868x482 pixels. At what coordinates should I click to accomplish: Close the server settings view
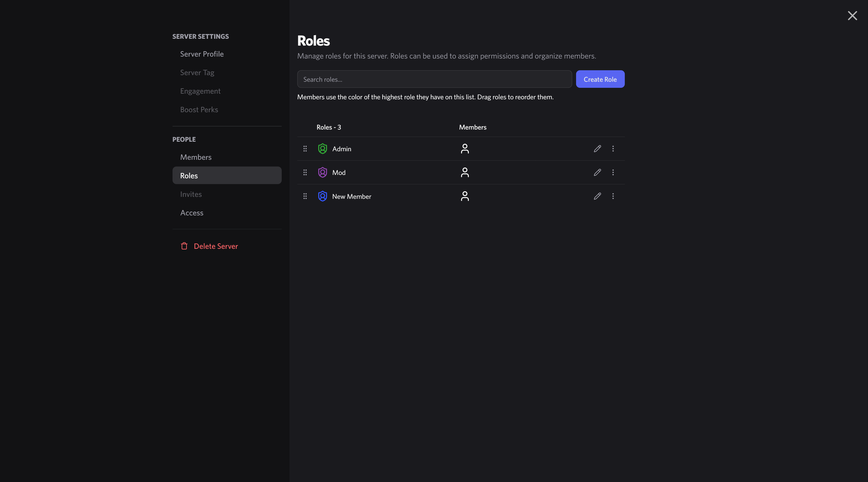pyautogui.click(x=852, y=16)
